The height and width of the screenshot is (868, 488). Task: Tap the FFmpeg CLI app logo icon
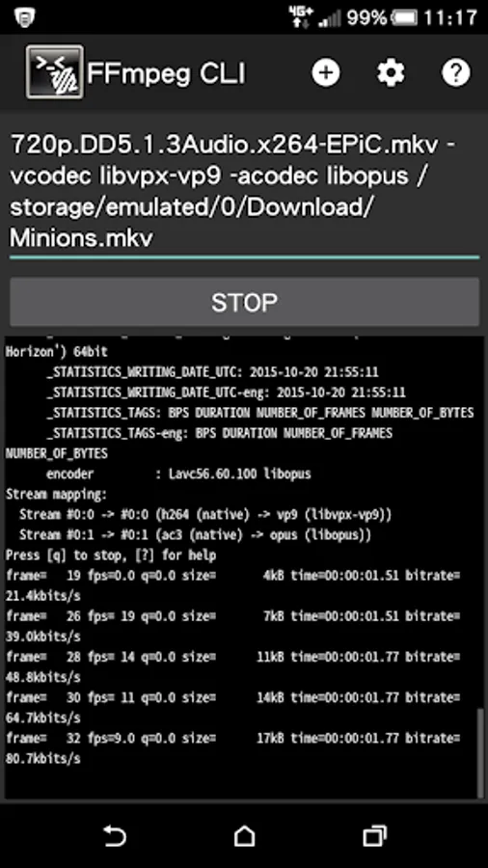[55, 72]
